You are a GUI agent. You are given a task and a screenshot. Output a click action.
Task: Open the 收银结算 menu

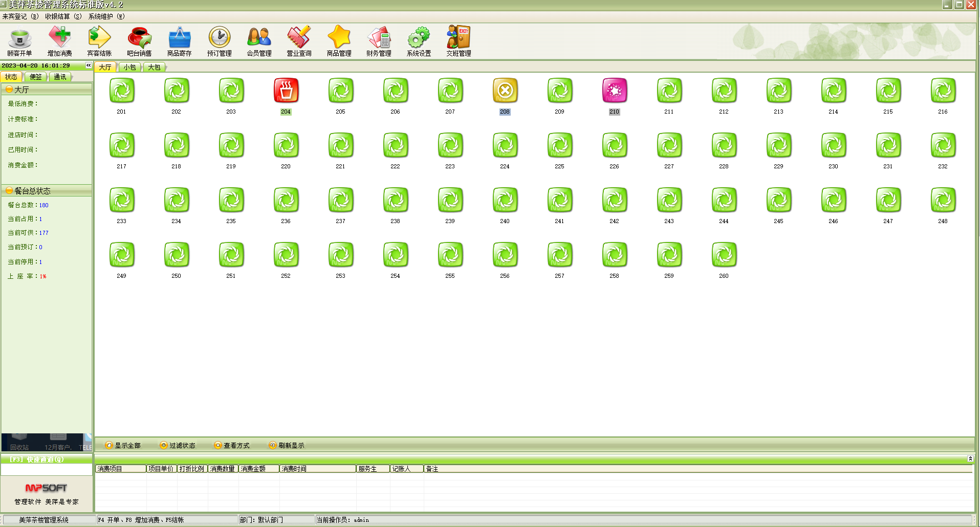click(63, 16)
